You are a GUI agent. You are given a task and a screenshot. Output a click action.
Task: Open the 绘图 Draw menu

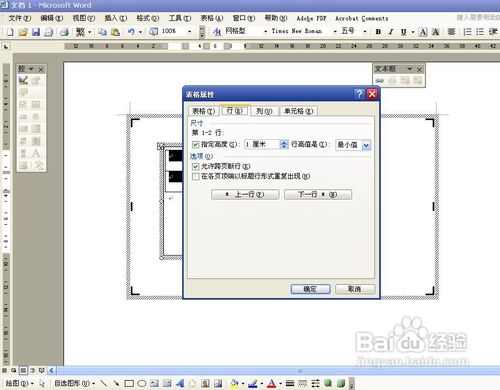(x=19, y=383)
